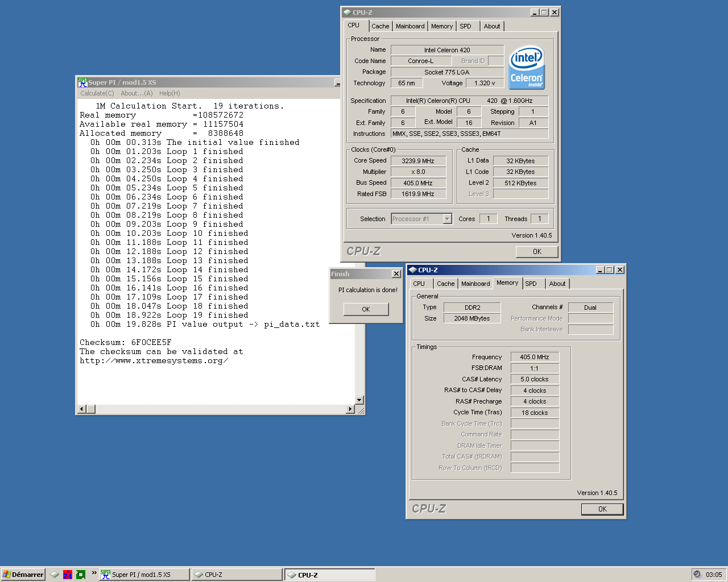728x582 pixels.
Task: Click the CAS# Latency 5.0 clocks field
Action: click(x=535, y=379)
